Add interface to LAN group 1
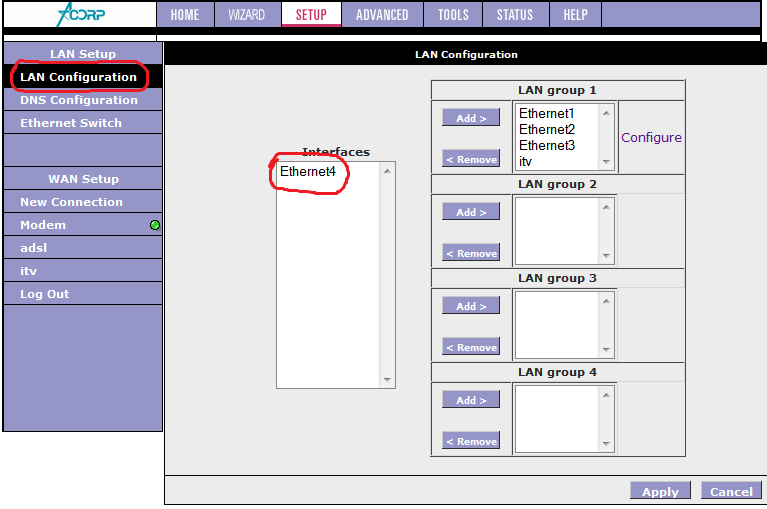Image resolution: width=767 pixels, height=509 pixels. 471,118
